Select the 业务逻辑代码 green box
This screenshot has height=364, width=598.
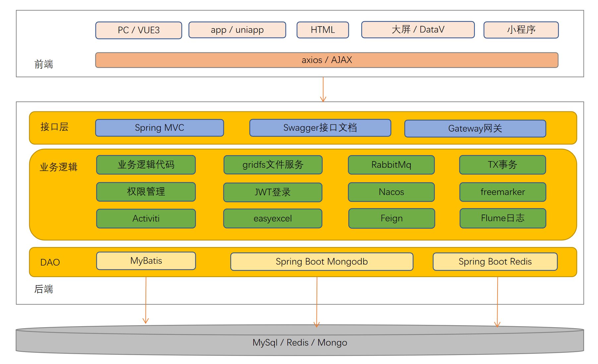tap(146, 165)
